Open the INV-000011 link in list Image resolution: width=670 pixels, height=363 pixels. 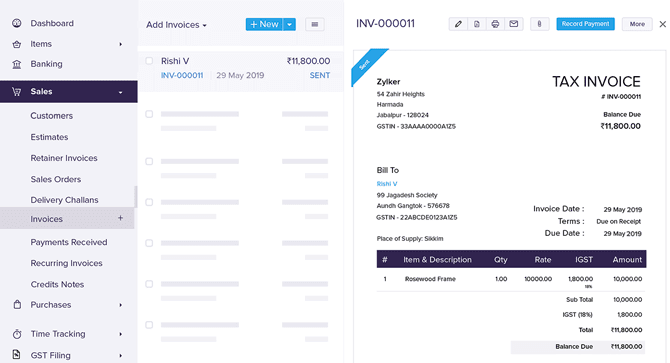[182, 75]
